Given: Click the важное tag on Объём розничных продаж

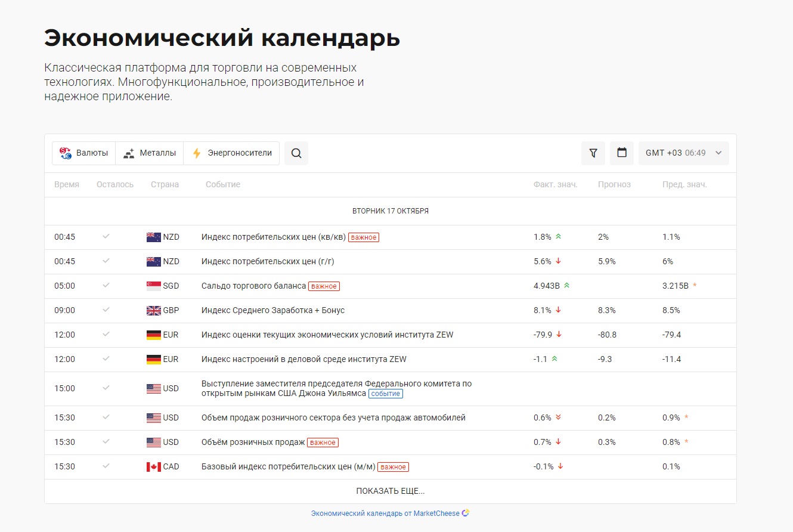Looking at the screenshot, I should pos(323,443).
